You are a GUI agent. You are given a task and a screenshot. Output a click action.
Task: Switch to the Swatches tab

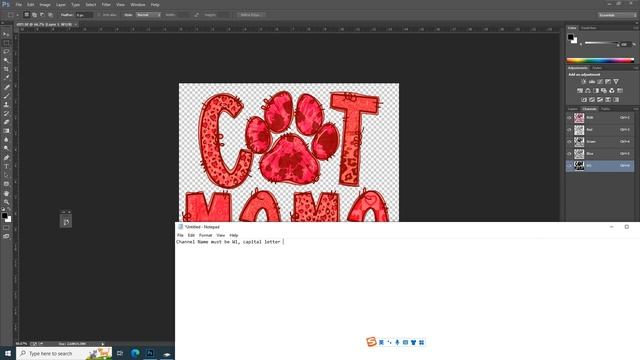589,28
